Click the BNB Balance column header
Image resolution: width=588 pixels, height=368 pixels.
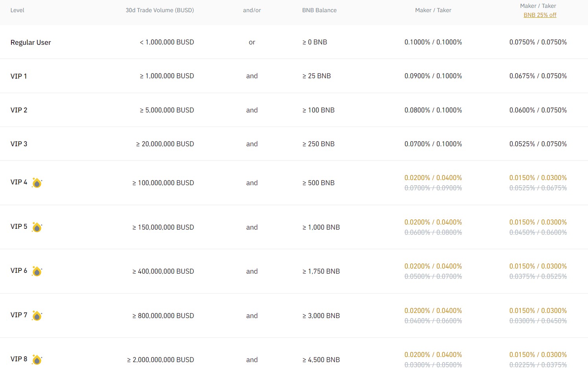(319, 10)
